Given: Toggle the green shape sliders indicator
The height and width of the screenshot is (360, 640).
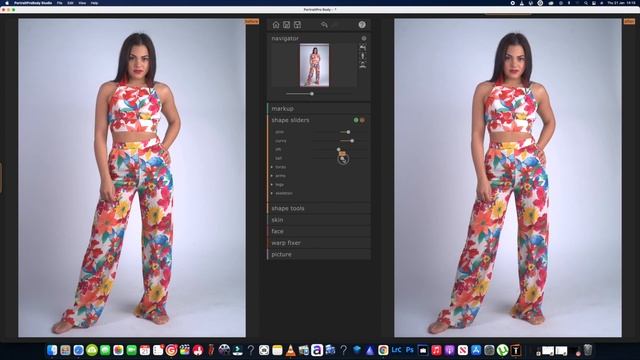Looking at the screenshot, I should (x=356, y=120).
